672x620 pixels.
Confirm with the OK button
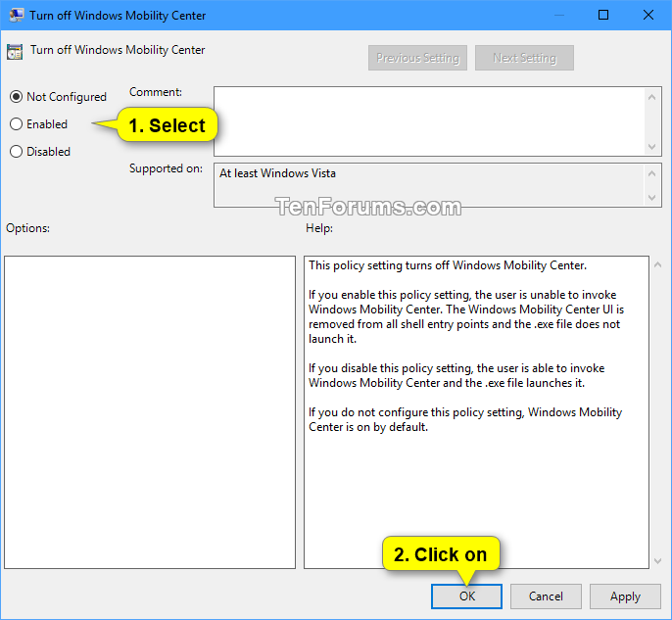pos(466,596)
